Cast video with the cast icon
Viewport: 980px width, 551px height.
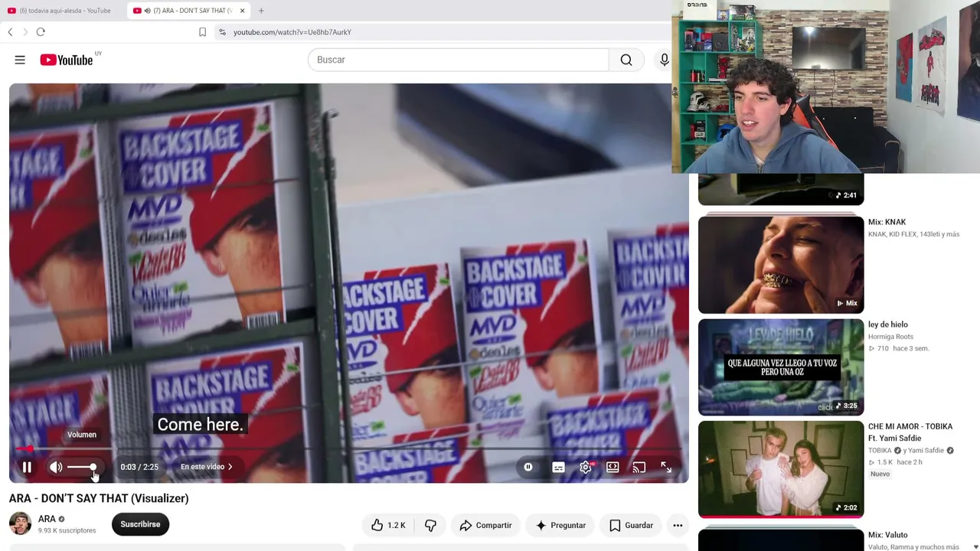[639, 467]
